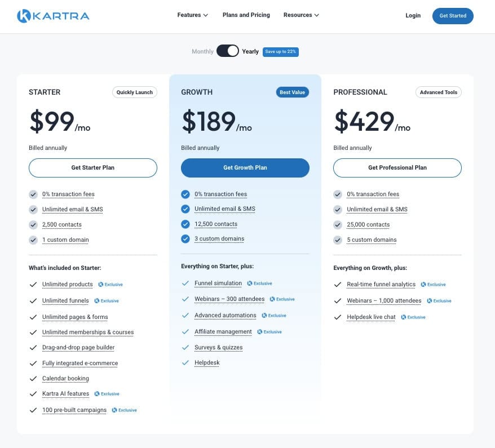
Task: Click the checkmark beside Growth's Helpdesk
Action: point(185,363)
